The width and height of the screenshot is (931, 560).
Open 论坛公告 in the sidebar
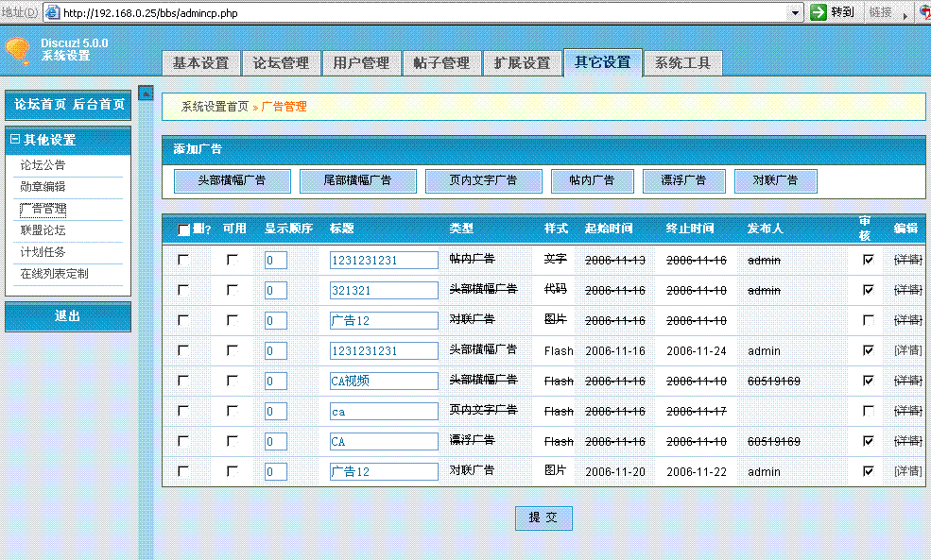point(43,165)
